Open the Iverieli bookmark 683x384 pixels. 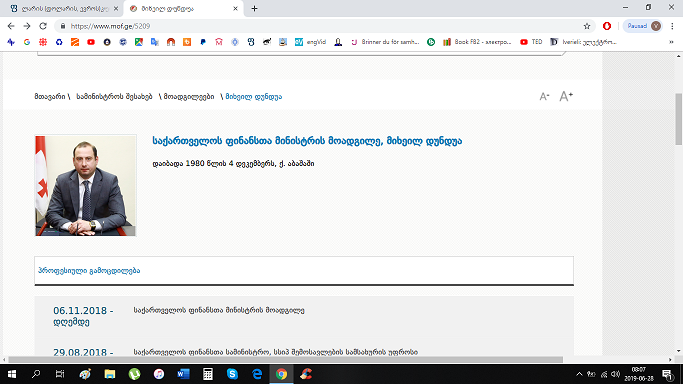click(583, 42)
